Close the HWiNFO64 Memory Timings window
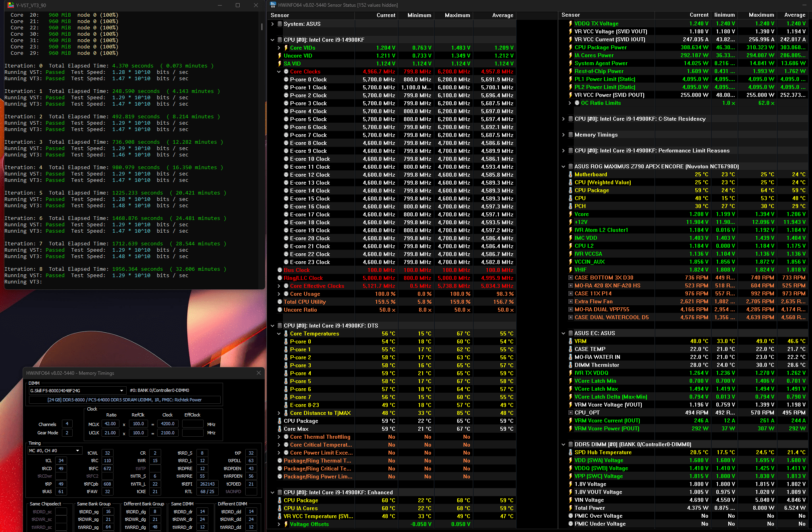The height and width of the screenshot is (532, 812). [259, 373]
